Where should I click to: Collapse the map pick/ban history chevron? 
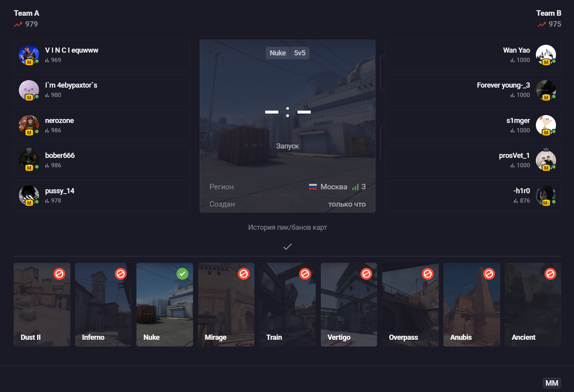click(x=287, y=247)
